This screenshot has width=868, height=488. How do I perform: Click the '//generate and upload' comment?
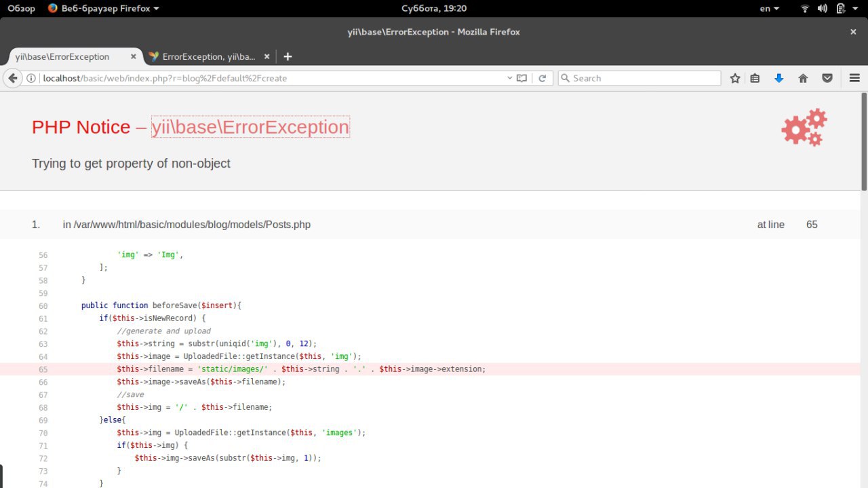tap(163, 331)
